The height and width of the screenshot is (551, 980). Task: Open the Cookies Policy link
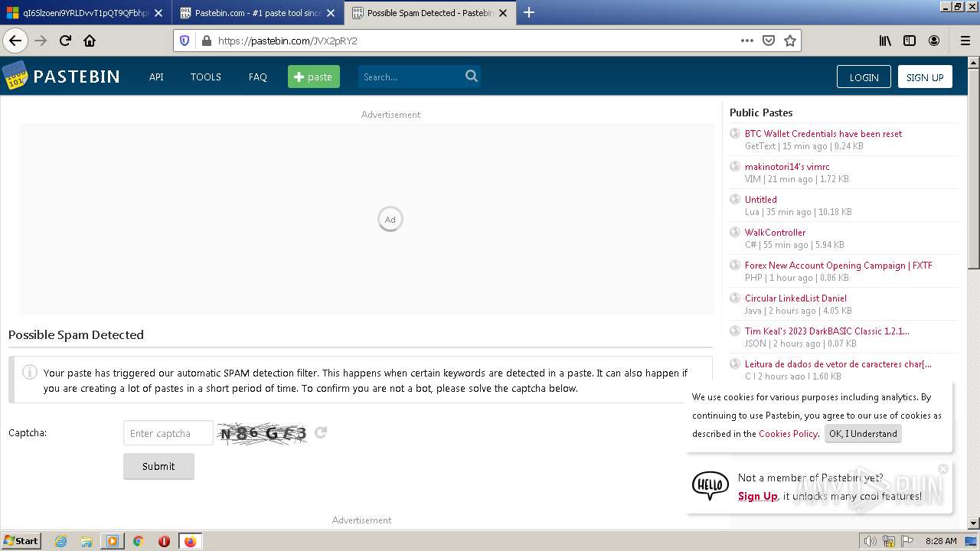click(788, 433)
